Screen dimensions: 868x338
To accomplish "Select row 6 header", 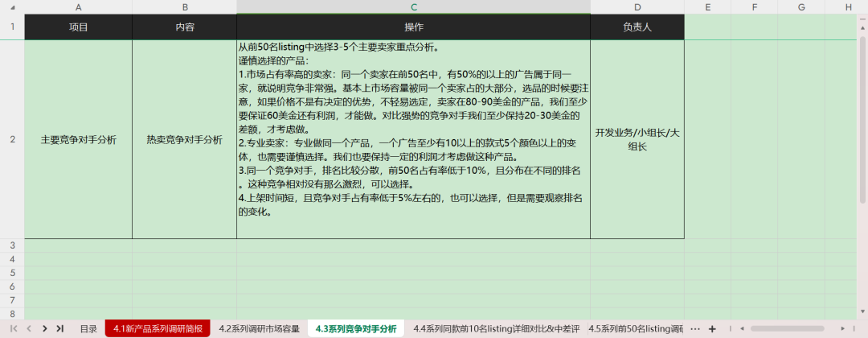I will pos(12,286).
